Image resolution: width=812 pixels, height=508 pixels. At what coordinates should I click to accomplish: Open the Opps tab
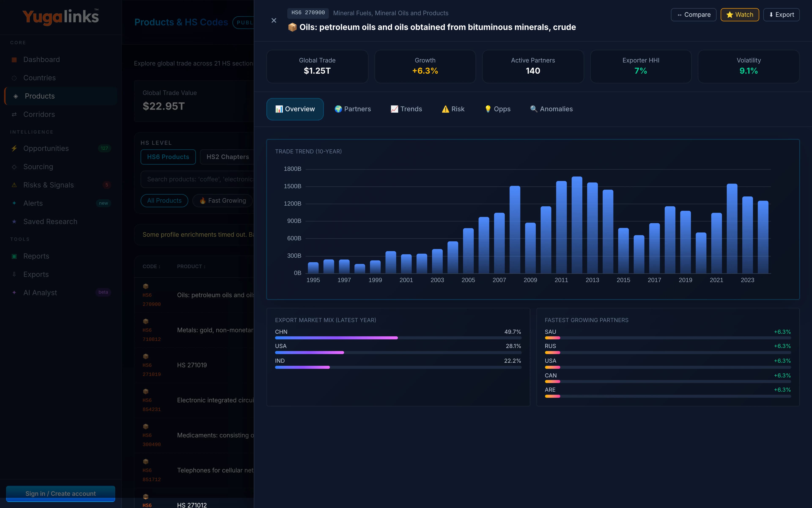(x=498, y=109)
